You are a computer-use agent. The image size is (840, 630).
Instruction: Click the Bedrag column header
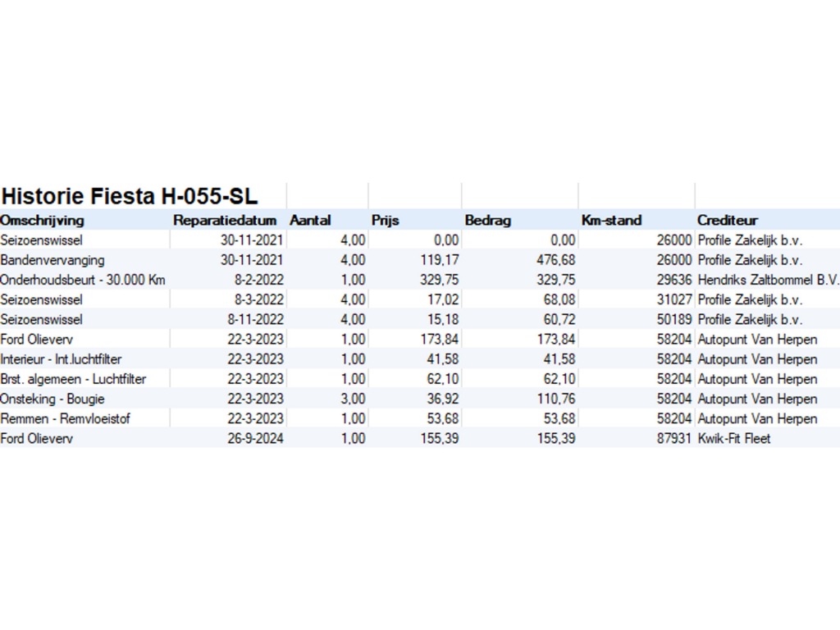point(487,220)
